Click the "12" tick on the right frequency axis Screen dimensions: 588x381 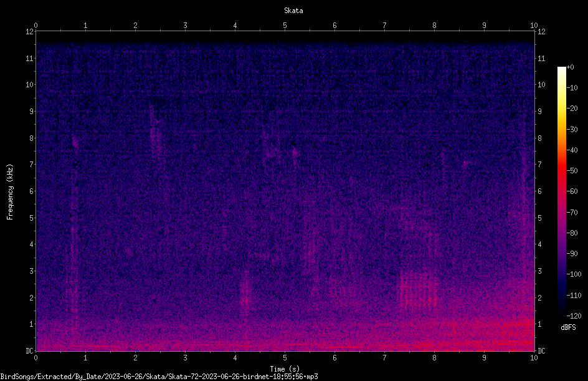click(541, 32)
